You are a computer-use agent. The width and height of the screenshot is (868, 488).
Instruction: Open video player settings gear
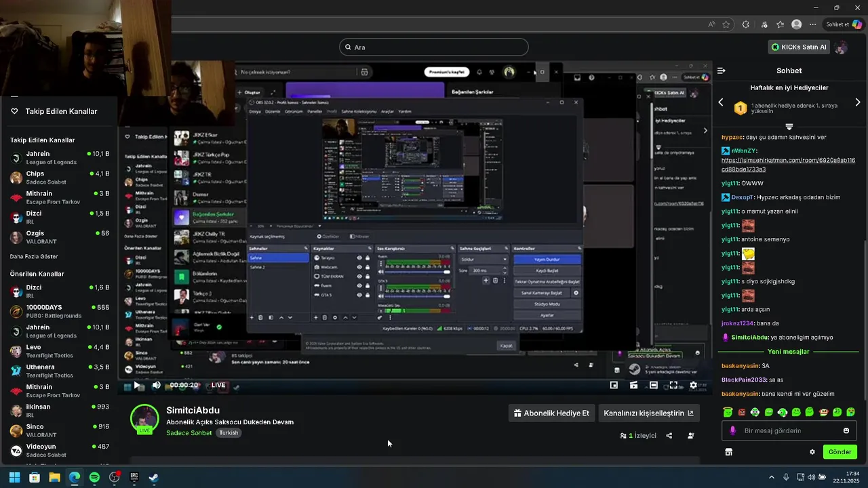tap(693, 385)
